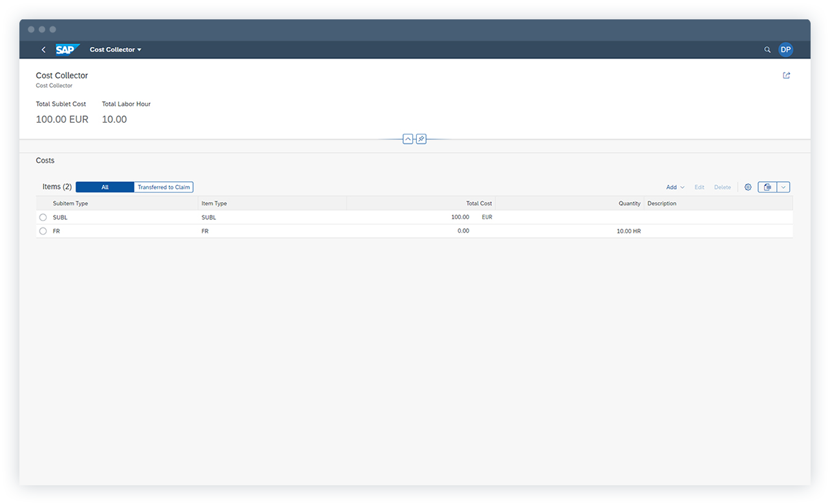Click the SAP logo
Image resolution: width=830 pixels, height=504 pixels.
pos(67,49)
